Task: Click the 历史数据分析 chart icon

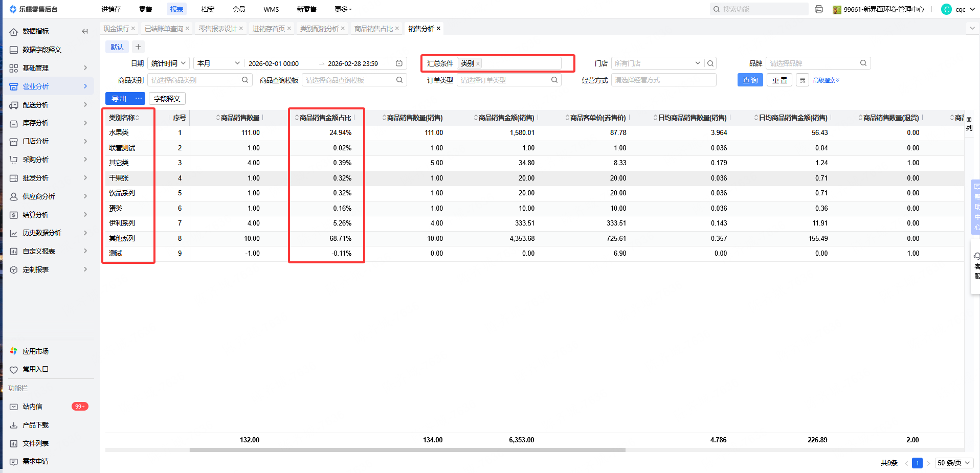Action: [14, 233]
